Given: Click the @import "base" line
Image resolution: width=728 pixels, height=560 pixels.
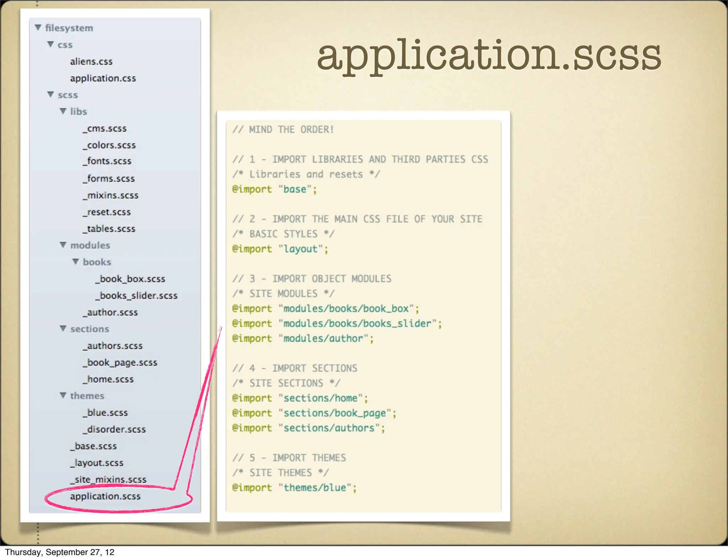Looking at the screenshot, I should pyautogui.click(x=274, y=189).
